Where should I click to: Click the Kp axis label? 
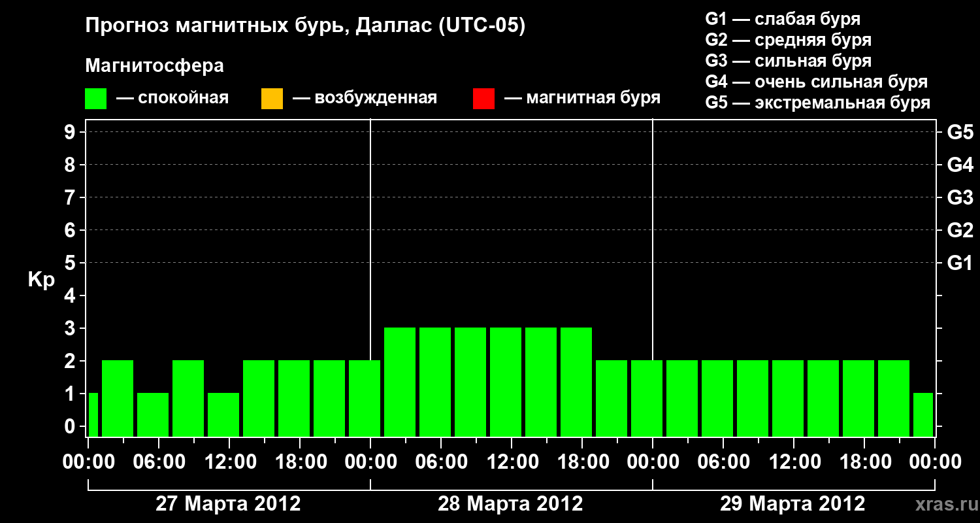click(x=41, y=280)
